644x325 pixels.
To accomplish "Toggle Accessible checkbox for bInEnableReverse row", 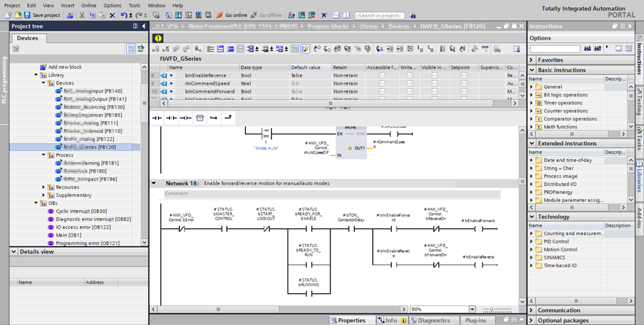I will (382, 76).
